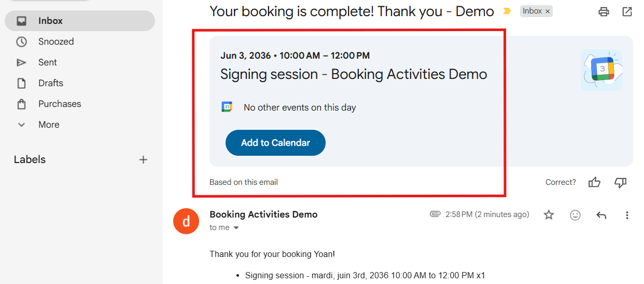Create new label with plus icon

point(144,160)
